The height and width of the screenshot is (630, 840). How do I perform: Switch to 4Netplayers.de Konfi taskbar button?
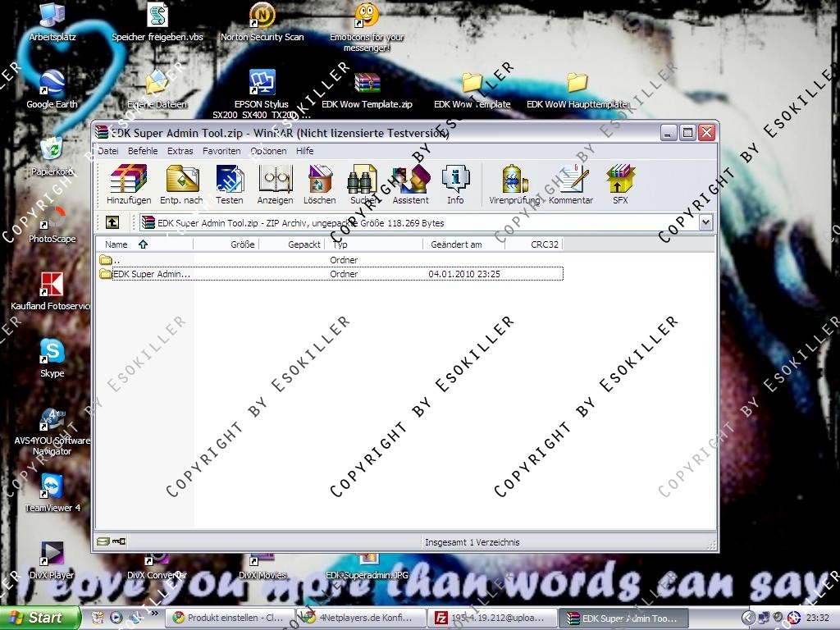[361, 618]
